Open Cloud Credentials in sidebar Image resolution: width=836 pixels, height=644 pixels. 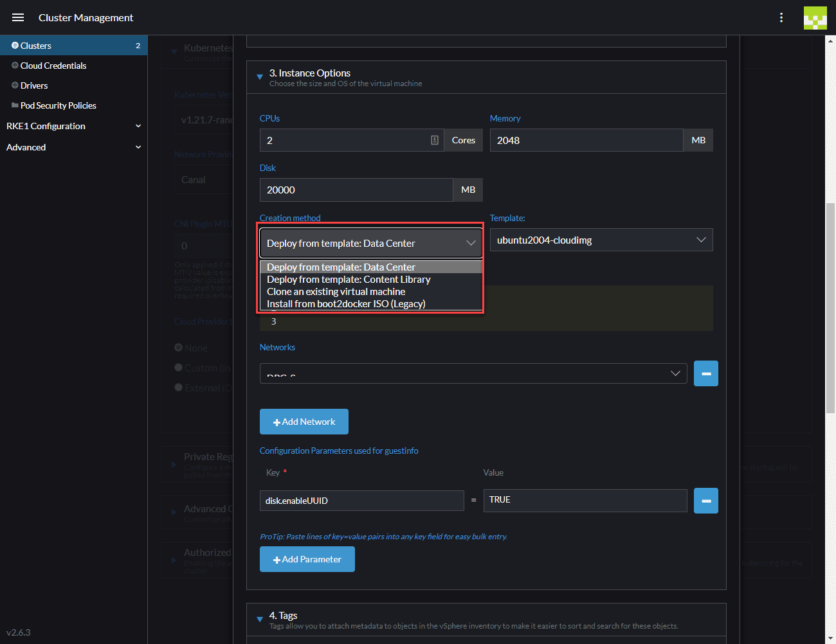tap(53, 66)
